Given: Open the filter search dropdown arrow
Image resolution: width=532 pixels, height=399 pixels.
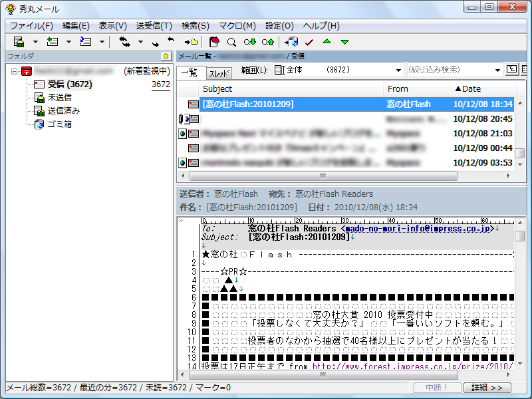Looking at the screenshot, I should [x=497, y=70].
